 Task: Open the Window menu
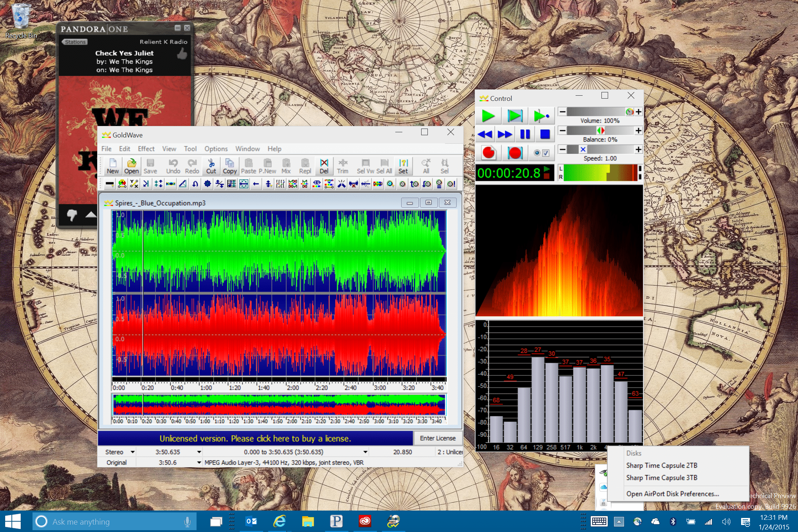click(248, 149)
